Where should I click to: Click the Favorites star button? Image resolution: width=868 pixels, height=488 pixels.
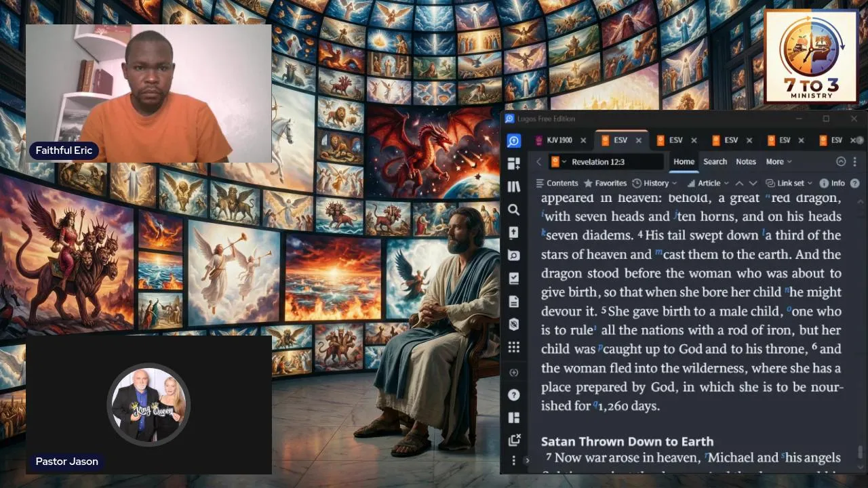pos(605,183)
